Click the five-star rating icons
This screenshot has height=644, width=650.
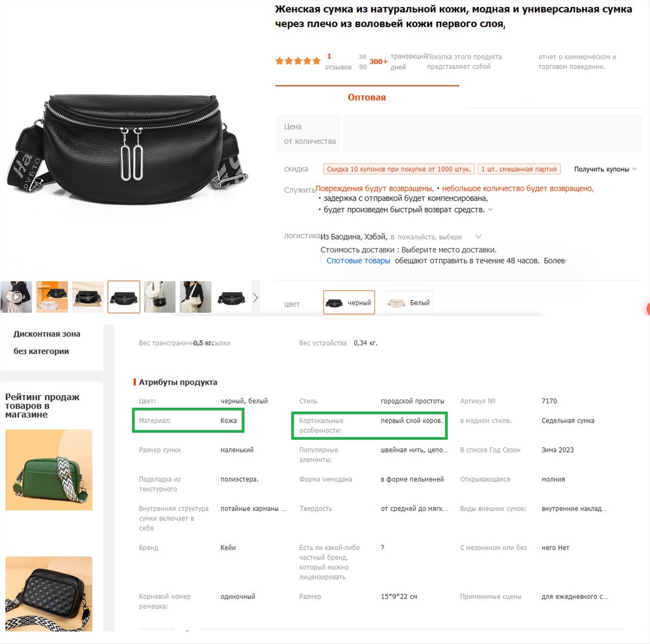pos(298,61)
